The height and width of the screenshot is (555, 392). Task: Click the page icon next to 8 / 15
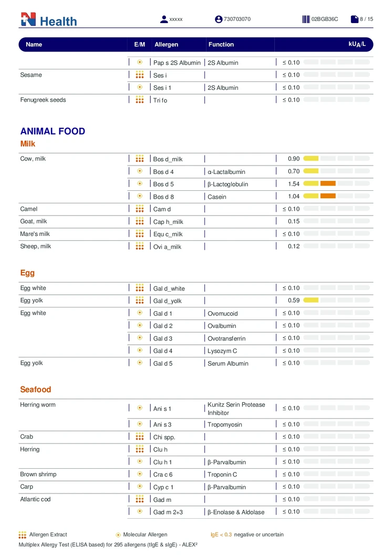(x=355, y=19)
